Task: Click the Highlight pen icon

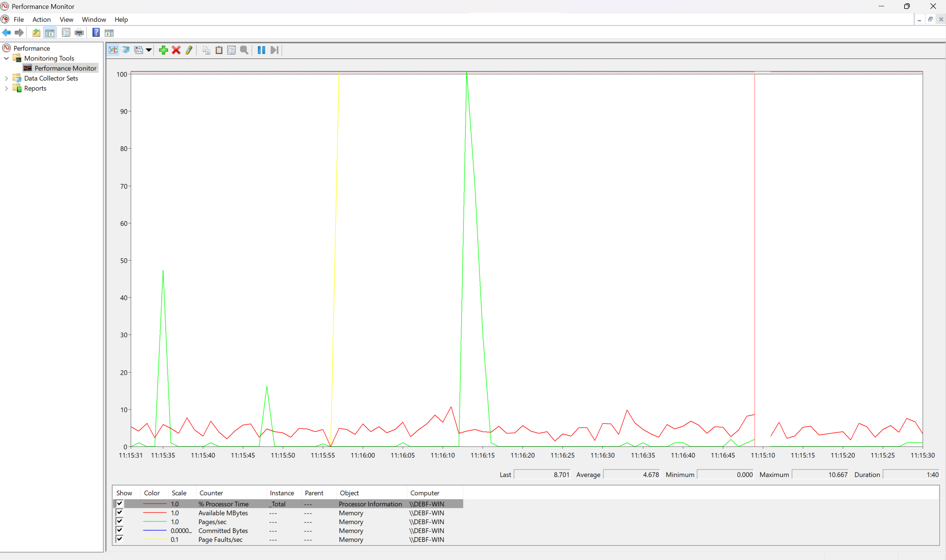Action: (189, 50)
